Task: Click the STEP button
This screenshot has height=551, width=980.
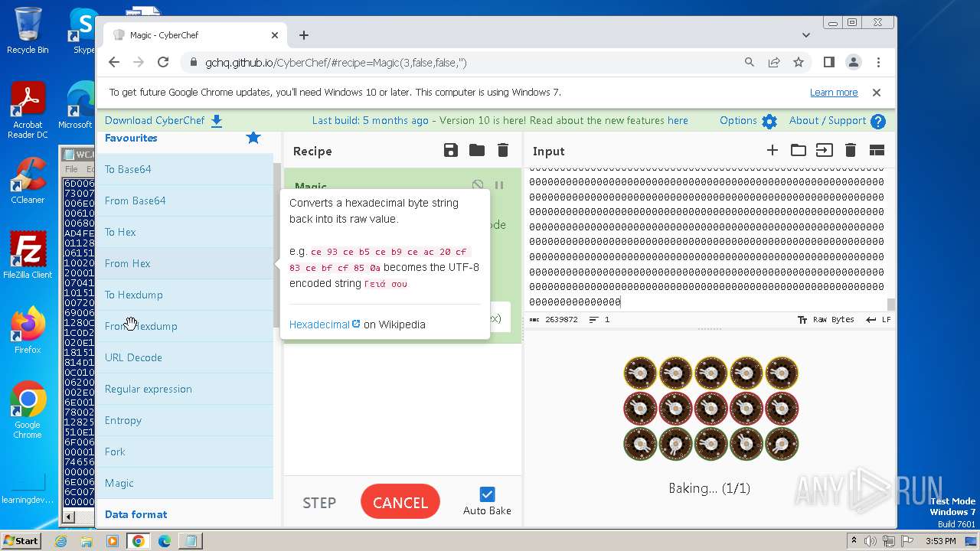Action: [319, 503]
